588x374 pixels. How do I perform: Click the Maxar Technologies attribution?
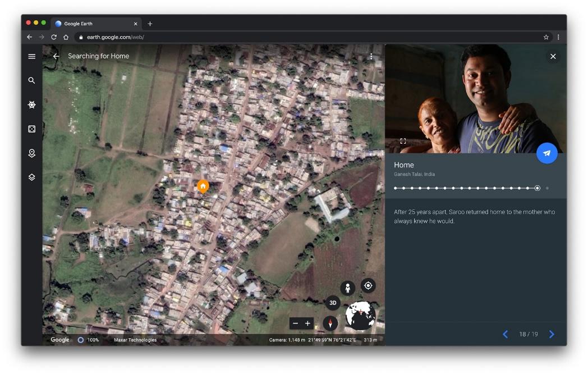point(135,340)
